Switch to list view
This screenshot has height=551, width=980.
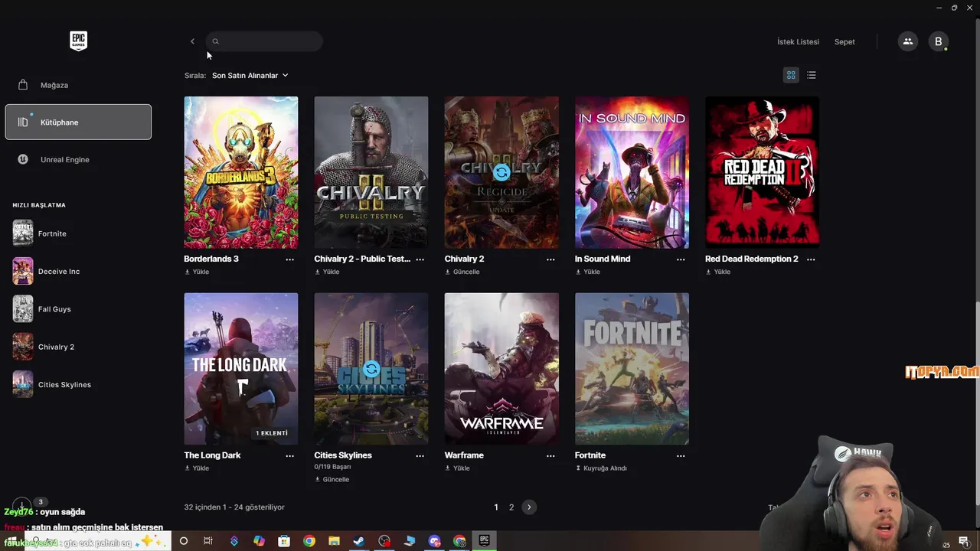[x=812, y=75]
